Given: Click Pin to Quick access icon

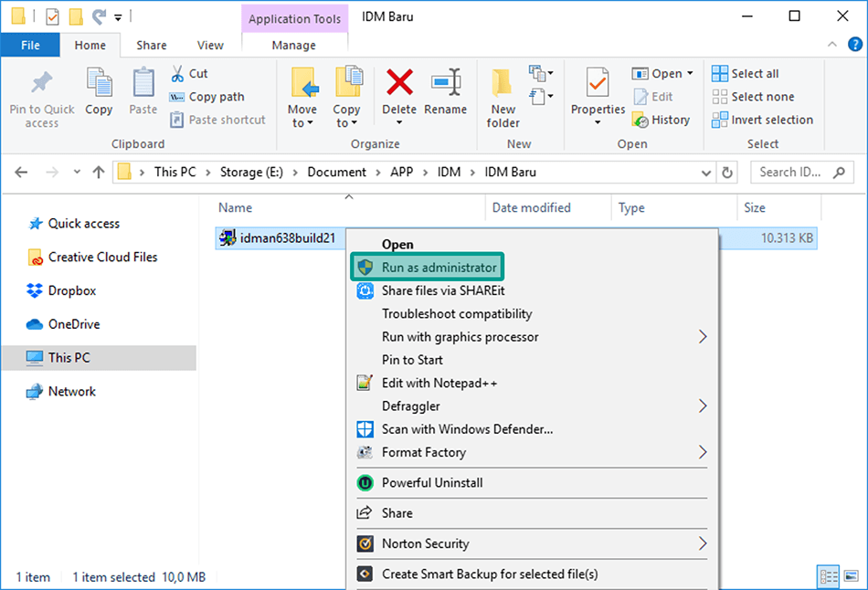Looking at the screenshot, I should pyautogui.click(x=41, y=83).
